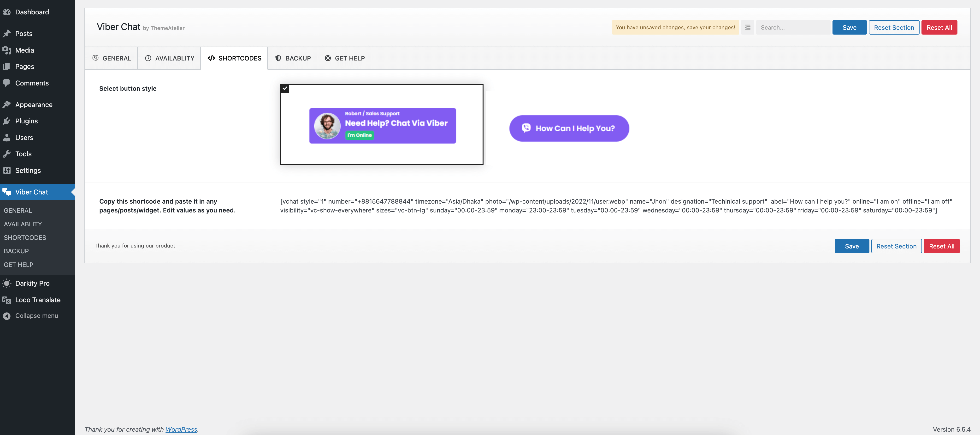
Task: Click the expand-all sections icon near search
Action: [747, 27]
